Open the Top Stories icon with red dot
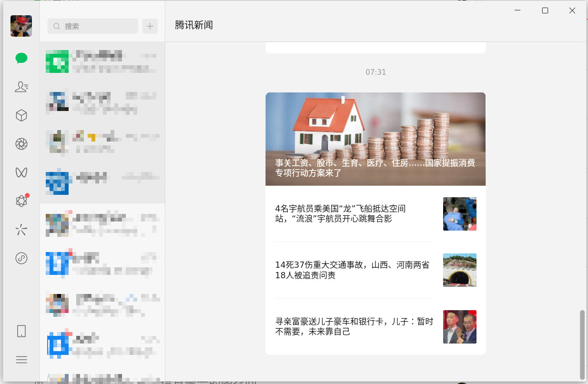 (x=21, y=201)
